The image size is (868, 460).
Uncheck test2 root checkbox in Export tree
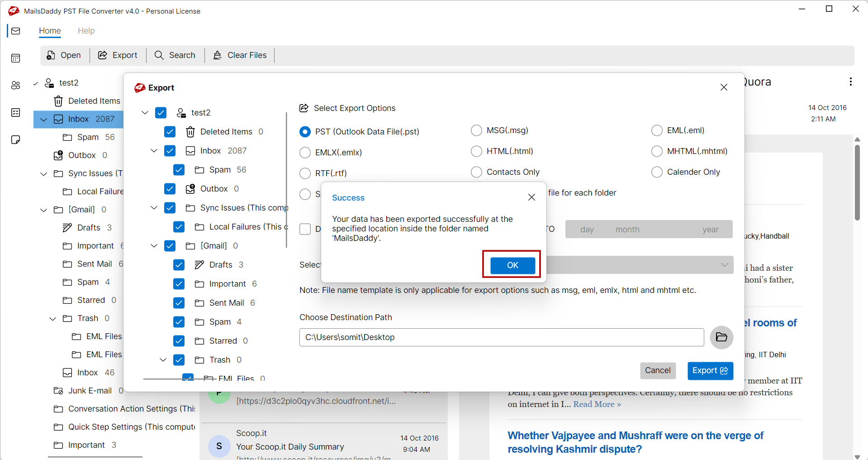tap(161, 113)
